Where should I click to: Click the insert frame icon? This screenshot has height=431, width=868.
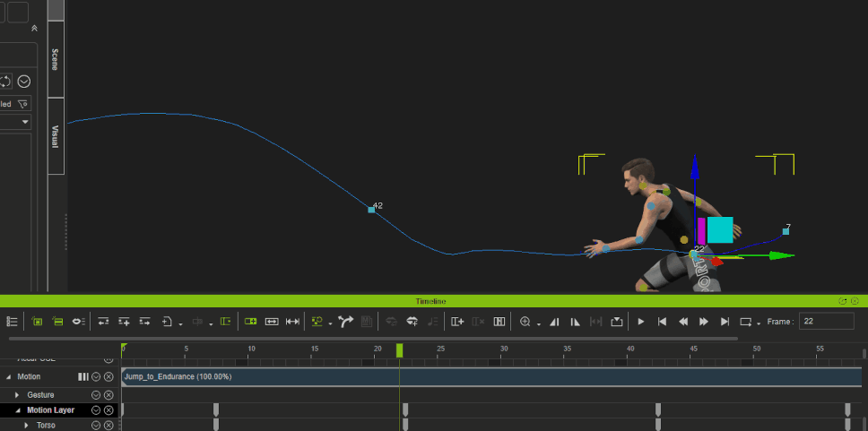[457, 322]
